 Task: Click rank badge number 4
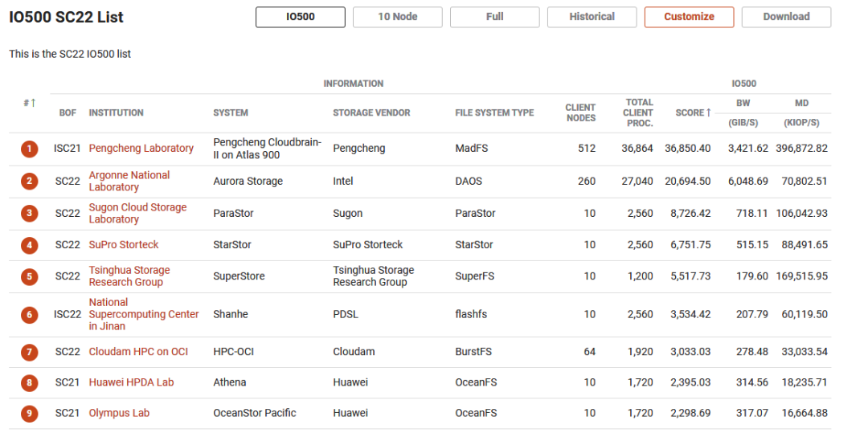[30, 245]
